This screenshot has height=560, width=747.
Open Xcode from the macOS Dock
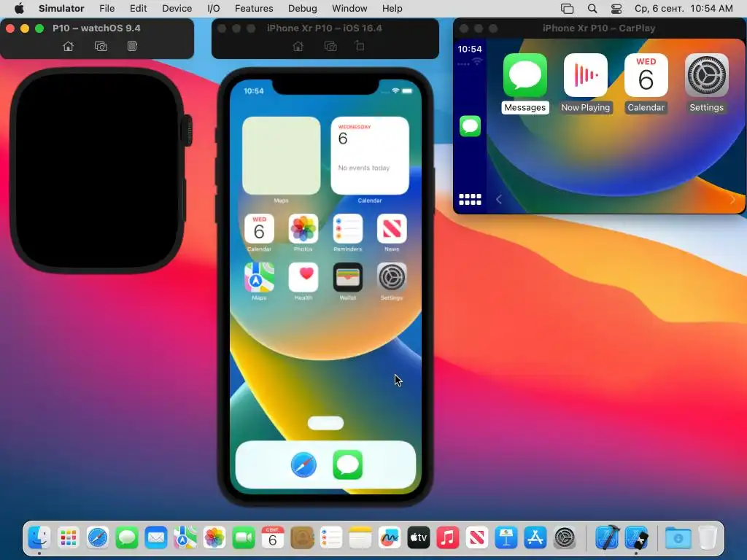click(608, 538)
